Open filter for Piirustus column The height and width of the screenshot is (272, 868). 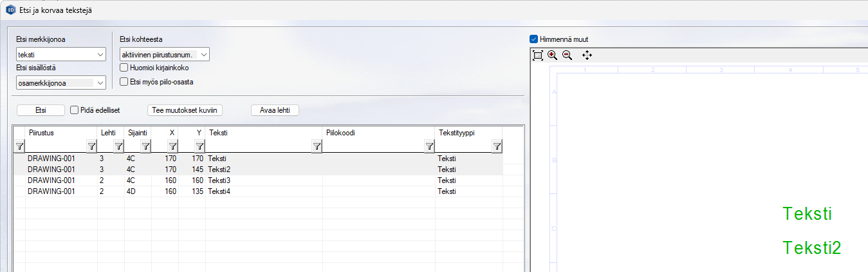coord(92,147)
